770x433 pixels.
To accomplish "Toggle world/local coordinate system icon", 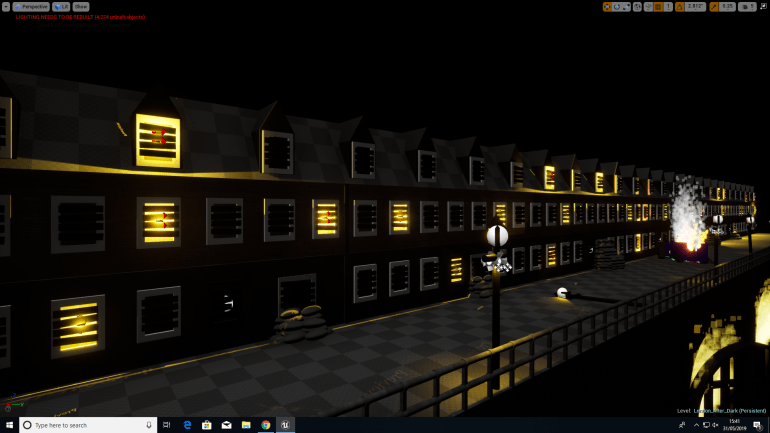I will coord(637,7).
